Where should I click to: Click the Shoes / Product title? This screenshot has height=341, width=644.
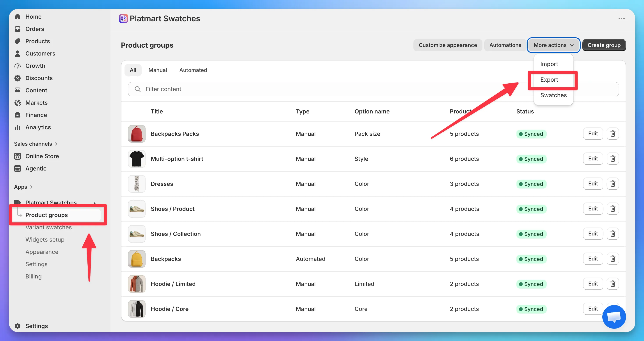173,209
